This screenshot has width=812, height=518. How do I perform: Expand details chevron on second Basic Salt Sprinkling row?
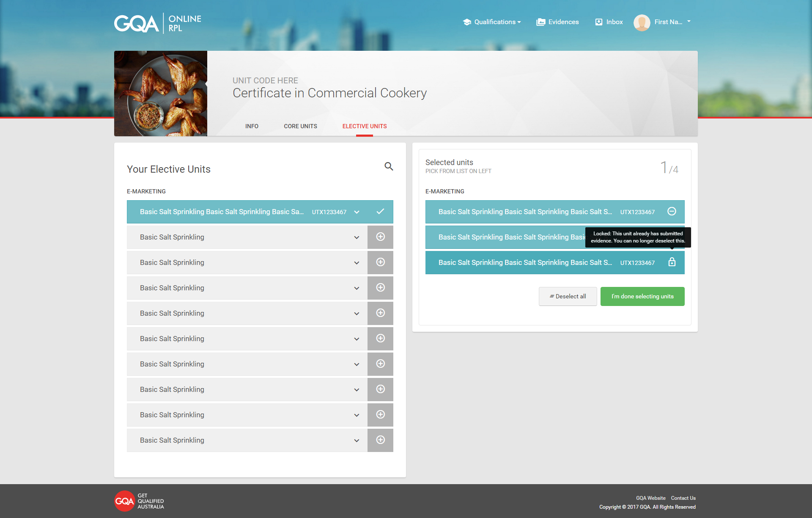tap(357, 237)
